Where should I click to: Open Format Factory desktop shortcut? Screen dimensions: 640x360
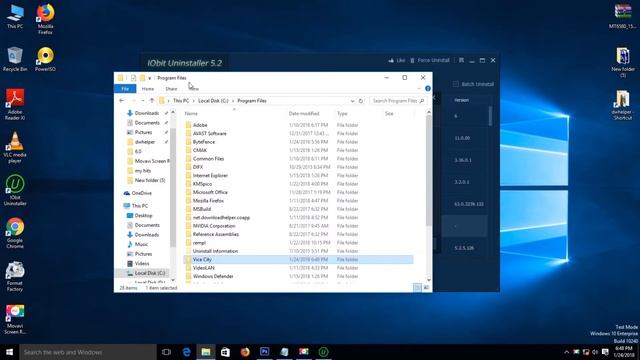(x=15, y=276)
